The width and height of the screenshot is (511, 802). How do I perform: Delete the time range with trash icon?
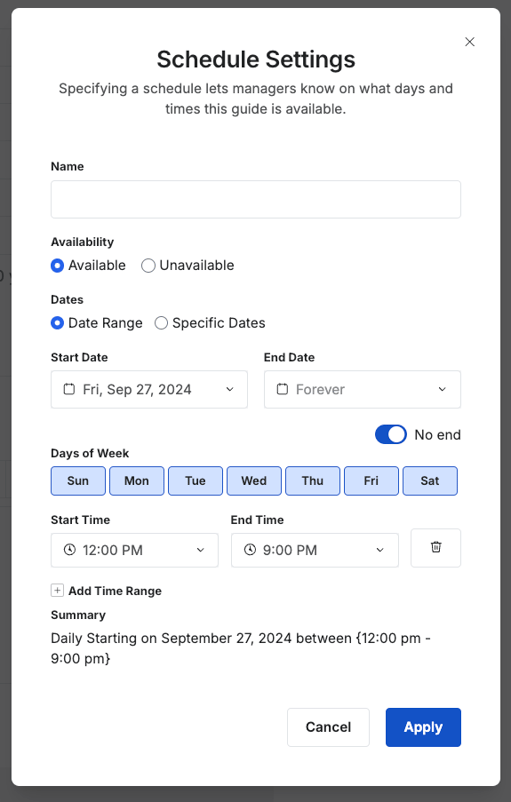(x=436, y=548)
